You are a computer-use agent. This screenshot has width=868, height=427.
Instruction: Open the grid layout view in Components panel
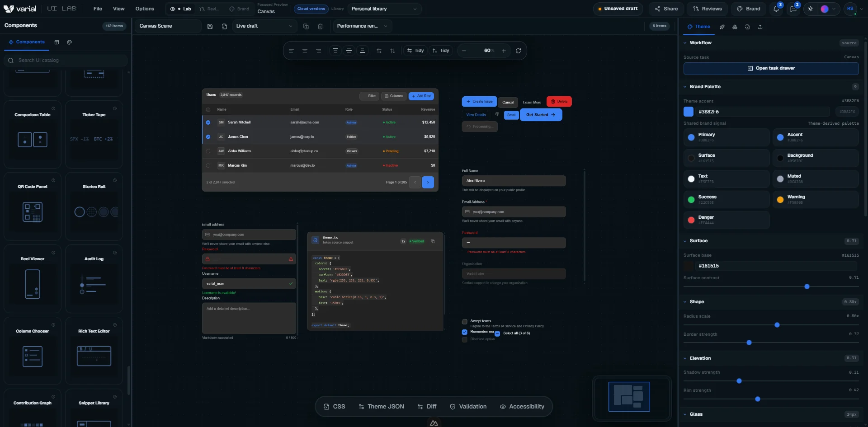pyautogui.click(x=57, y=42)
